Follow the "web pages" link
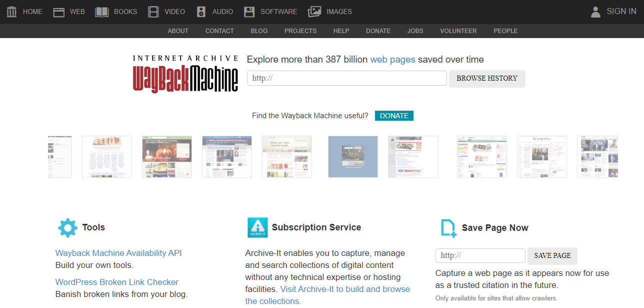Viewport: 644px width, 308px height. (x=392, y=60)
